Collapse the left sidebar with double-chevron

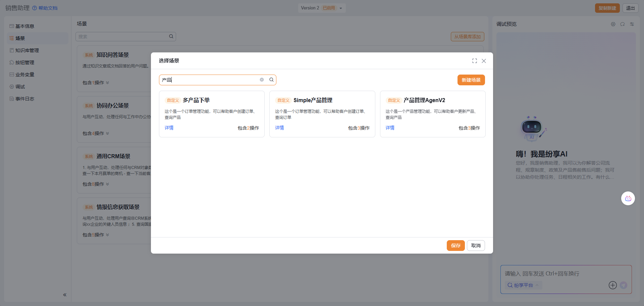(65, 295)
